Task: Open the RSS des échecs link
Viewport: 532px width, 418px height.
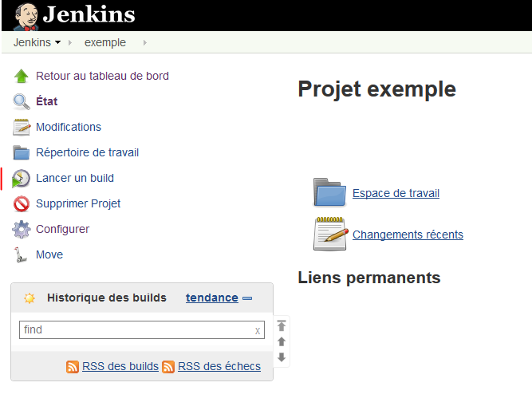Action: coord(219,366)
